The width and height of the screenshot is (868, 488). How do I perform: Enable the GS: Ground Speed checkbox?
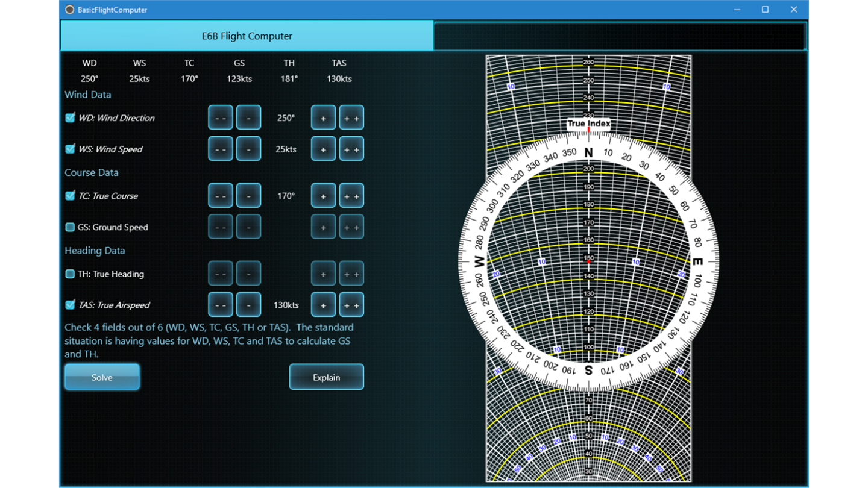click(70, 227)
